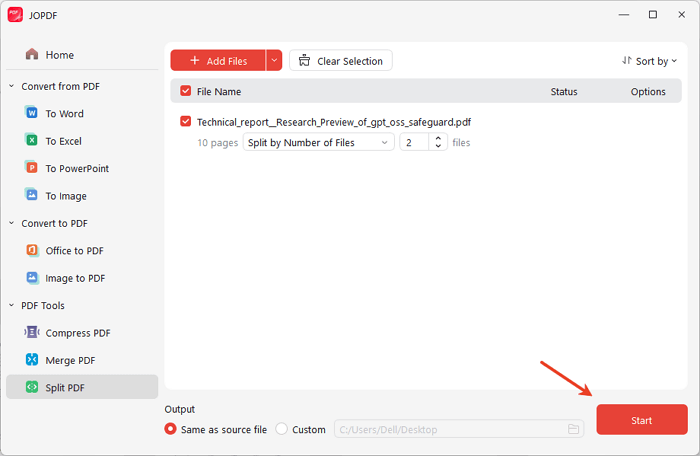Click the Clear Selection broom icon
Screen dimensions: 700x456
(x=304, y=60)
